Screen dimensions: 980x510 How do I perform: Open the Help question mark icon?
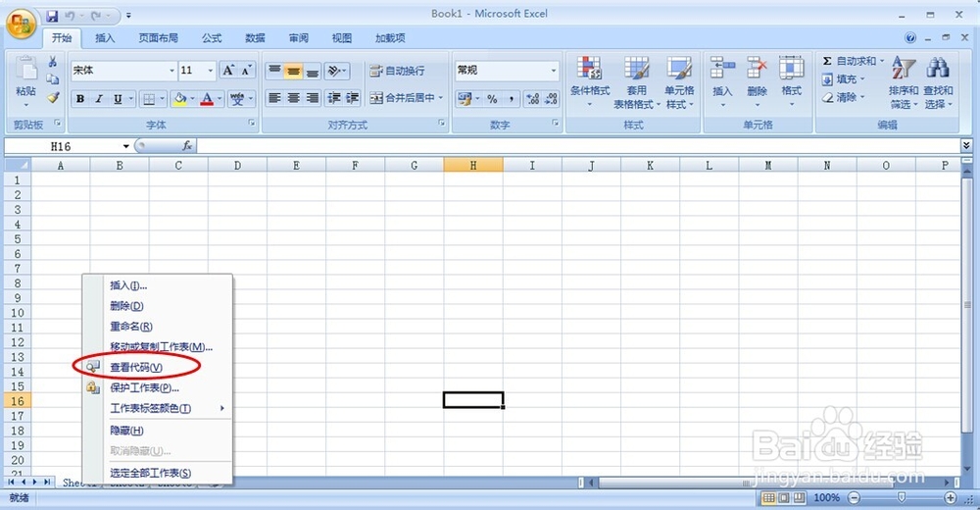(910, 38)
